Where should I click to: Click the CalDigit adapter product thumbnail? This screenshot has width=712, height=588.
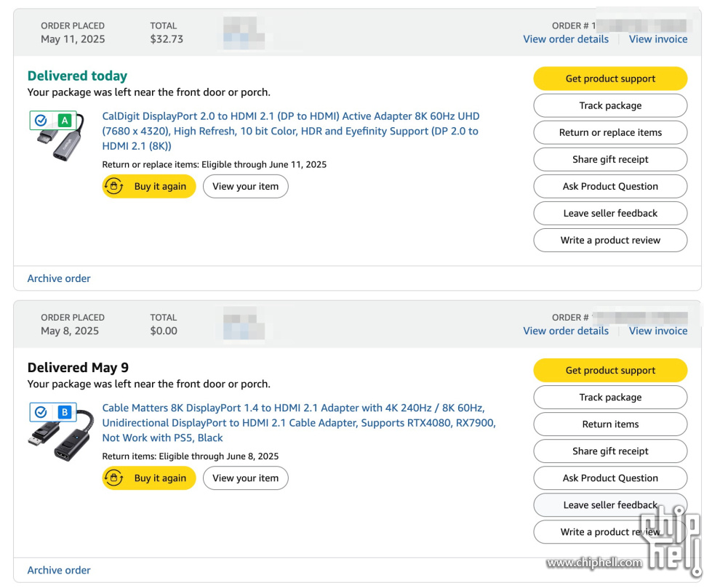[x=57, y=134]
